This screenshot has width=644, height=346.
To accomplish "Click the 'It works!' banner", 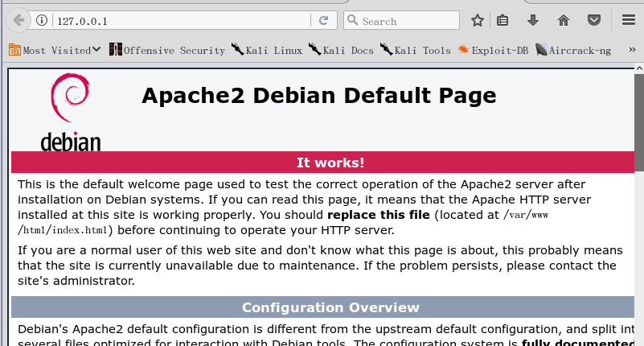I will pos(322,163).
